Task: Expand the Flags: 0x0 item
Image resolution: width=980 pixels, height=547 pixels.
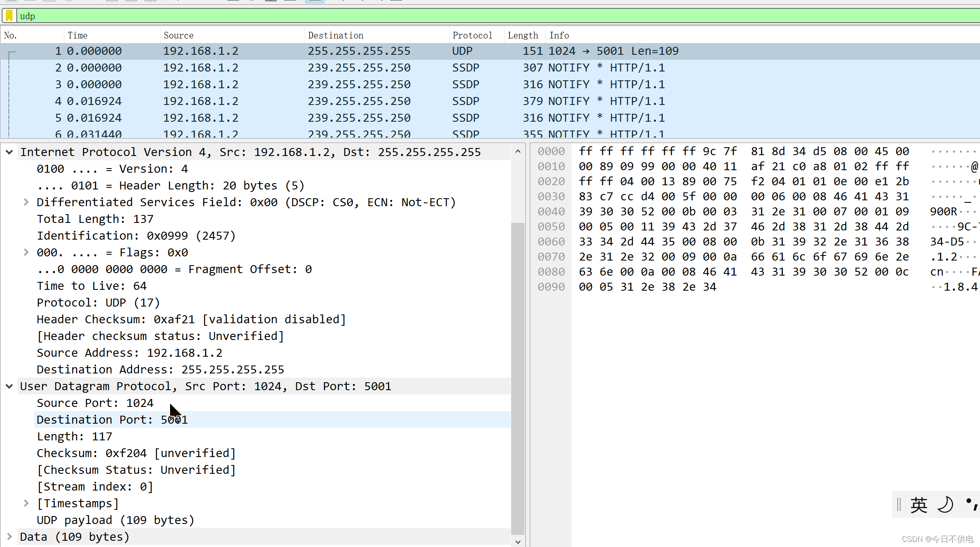Action: click(26, 253)
